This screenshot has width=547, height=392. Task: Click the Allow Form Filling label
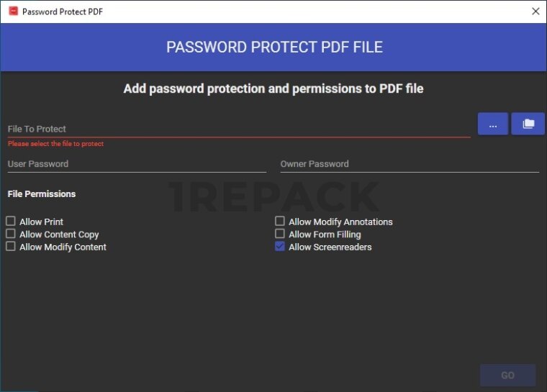coord(325,234)
